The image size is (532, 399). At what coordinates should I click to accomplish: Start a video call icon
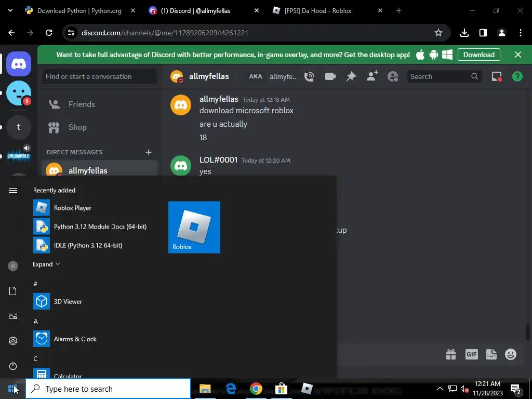[330, 77]
